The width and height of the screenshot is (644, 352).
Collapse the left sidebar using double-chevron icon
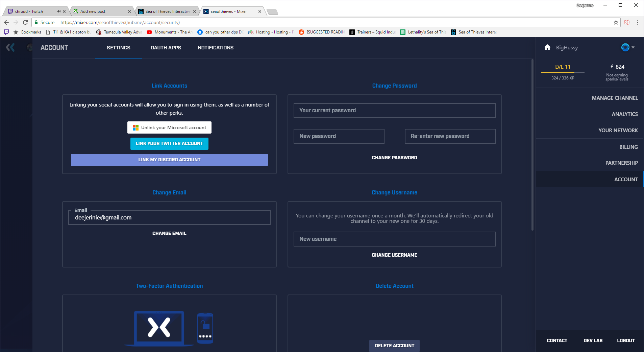tap(10, 47)
